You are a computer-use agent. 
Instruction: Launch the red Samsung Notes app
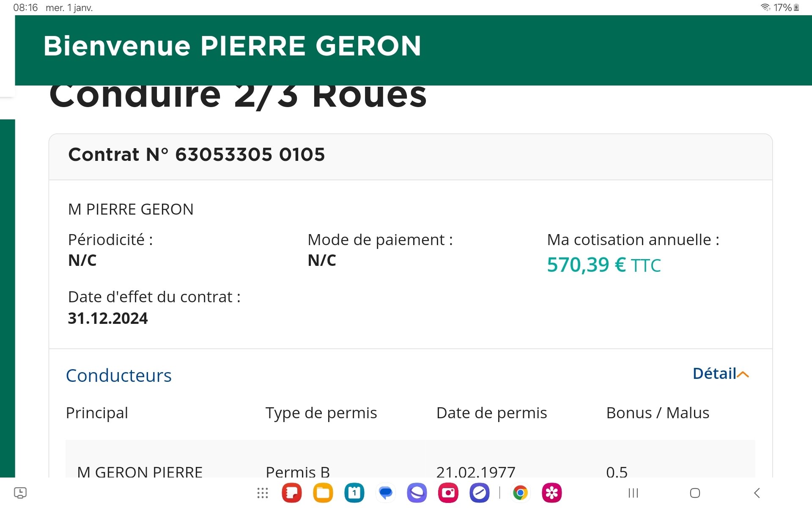coord(292,493)
